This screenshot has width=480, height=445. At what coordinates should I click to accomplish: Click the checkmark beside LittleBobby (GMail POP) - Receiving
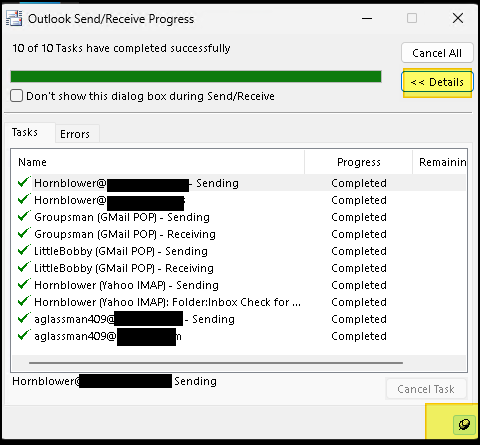point(24,267)
